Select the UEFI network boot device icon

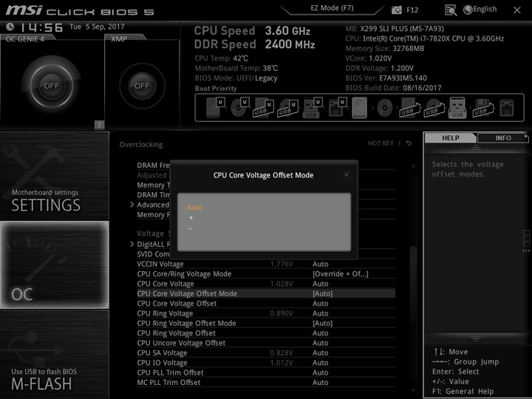(x=337, y=108)
